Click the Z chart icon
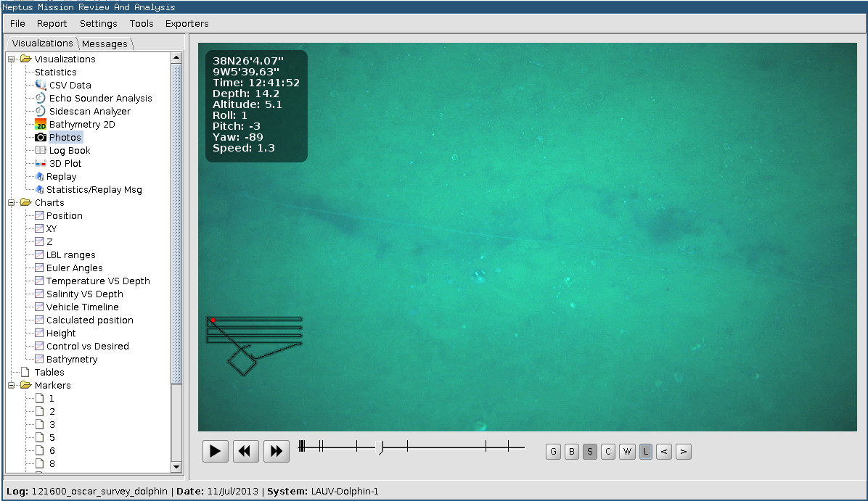 coord(39,241)
